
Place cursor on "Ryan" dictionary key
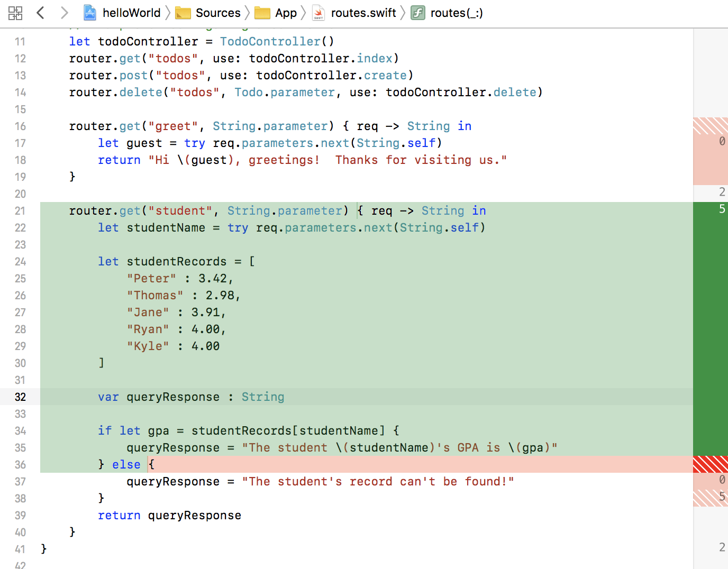coord(148,329)
